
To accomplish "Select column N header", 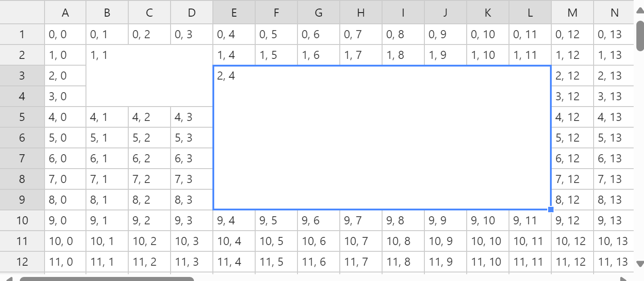I will click(x=614, y=13).
